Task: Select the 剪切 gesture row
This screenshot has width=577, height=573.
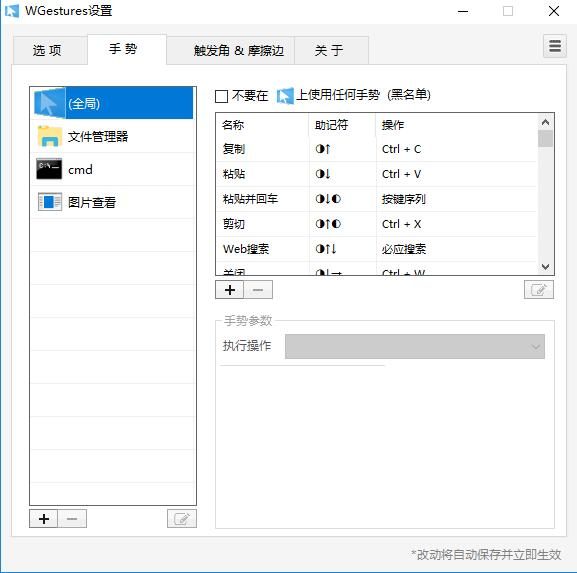Action: 377,224
